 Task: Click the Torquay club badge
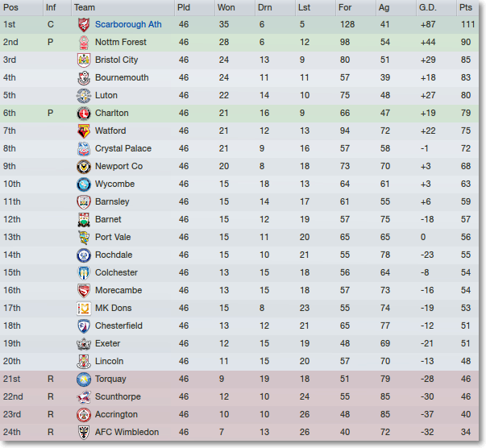click(84, 380)
